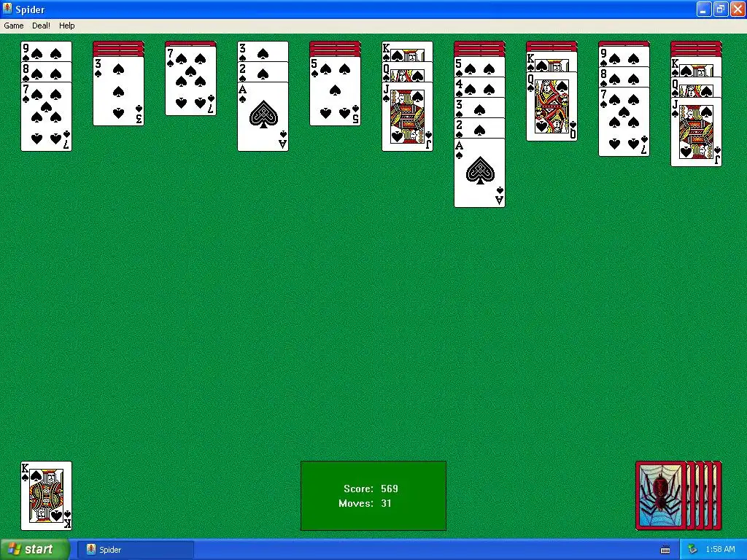This screenshot has height=560, width=747.
Task: Select the 3 of spades in fourth column
Action: 263,51
